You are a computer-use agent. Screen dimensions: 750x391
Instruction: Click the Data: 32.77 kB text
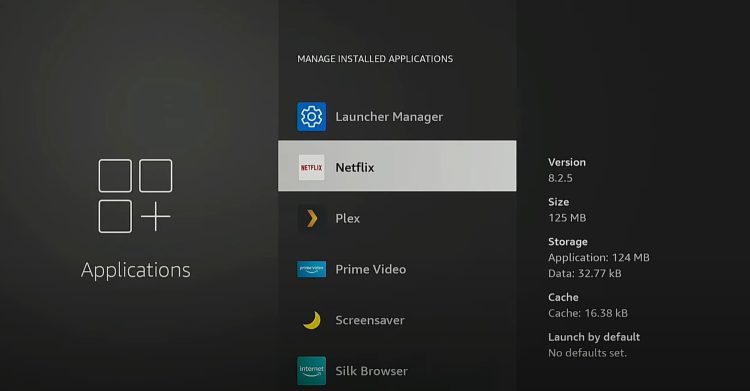[585, 273]
